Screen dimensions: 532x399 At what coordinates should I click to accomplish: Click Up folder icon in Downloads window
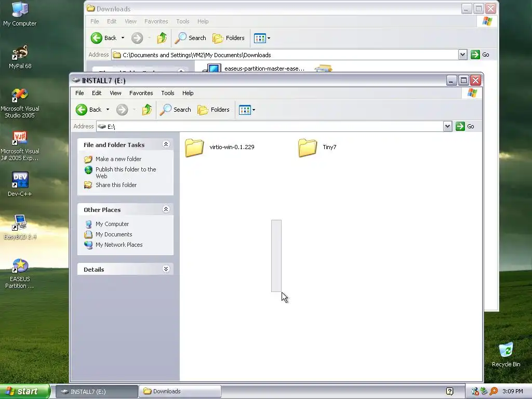[x=162, y=38]
